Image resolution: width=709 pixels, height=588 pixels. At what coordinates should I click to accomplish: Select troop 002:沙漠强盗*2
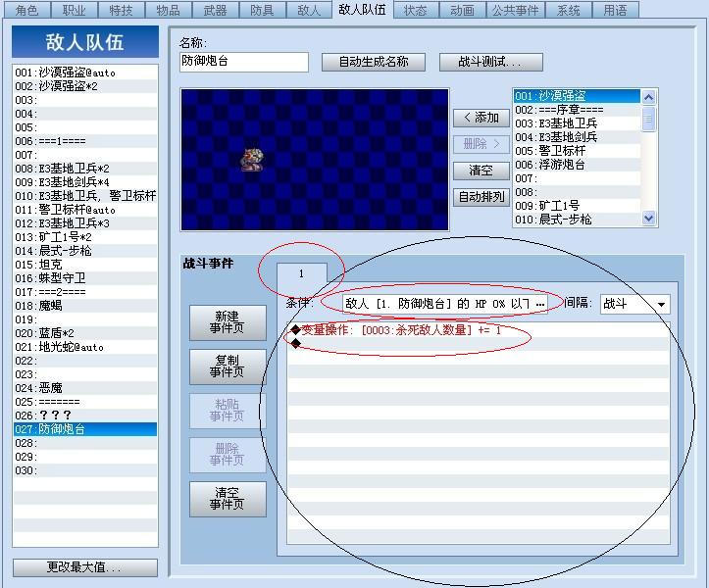85,86
